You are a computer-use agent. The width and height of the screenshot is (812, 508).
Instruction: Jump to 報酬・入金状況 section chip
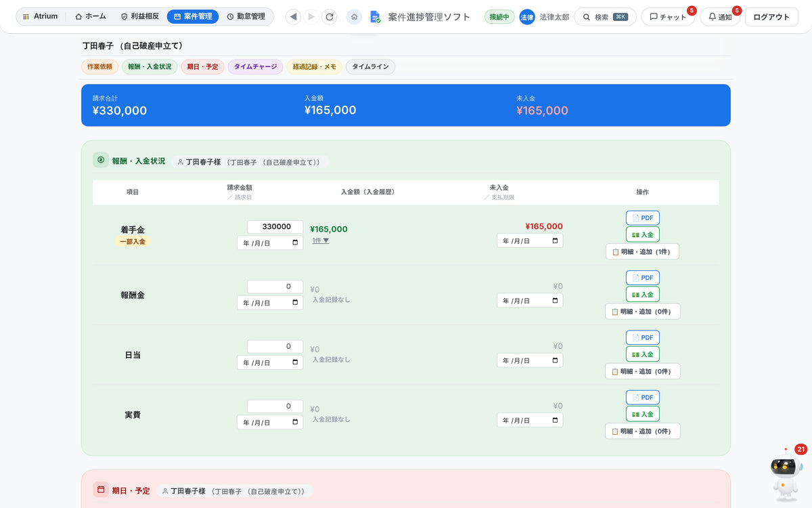click(x=150, y=67)
